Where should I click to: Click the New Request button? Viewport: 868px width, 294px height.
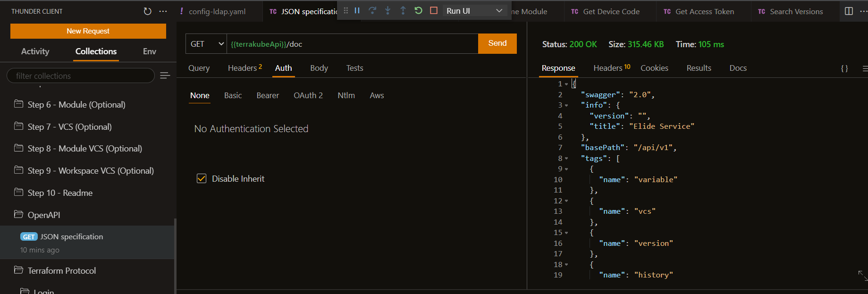[88, 31]
